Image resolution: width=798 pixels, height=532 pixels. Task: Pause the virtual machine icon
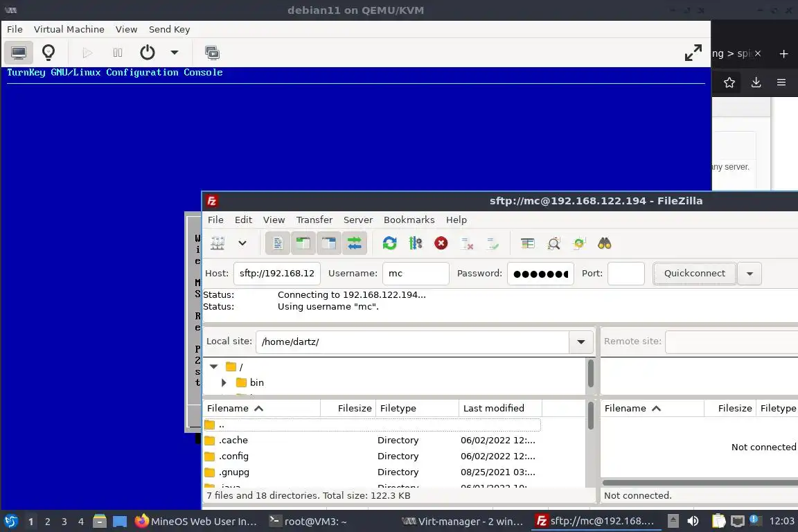click(118, 53)
